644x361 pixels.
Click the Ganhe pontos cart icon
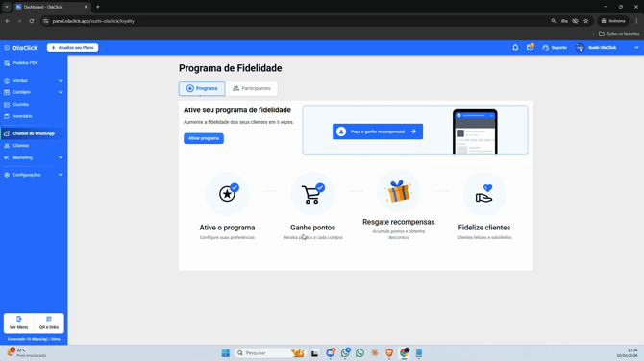pos(312,194)
